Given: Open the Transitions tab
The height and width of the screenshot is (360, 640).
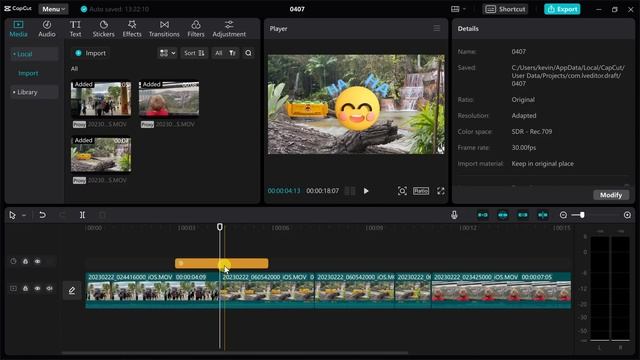Looking at the screenshot, I should pos(164,29).
